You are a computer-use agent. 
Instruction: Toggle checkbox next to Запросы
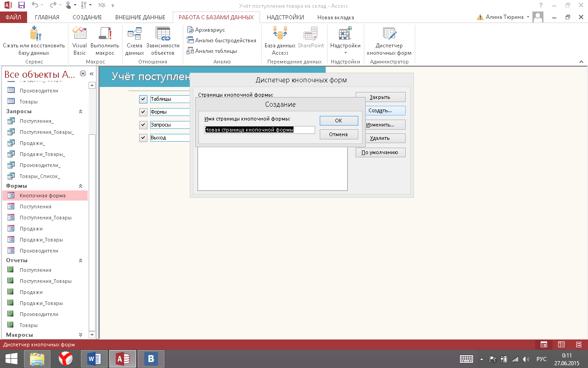click(x=143, y=125)
